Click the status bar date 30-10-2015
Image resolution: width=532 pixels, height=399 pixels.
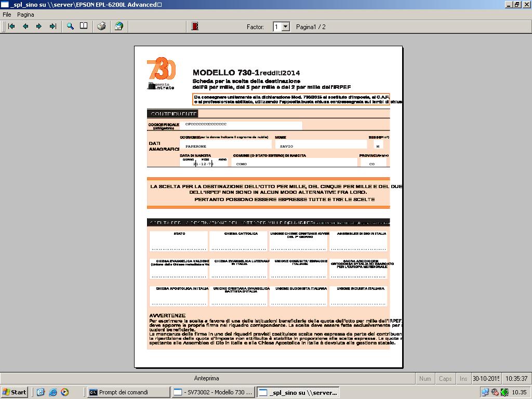pyautogui.click(x=486, y=379)
